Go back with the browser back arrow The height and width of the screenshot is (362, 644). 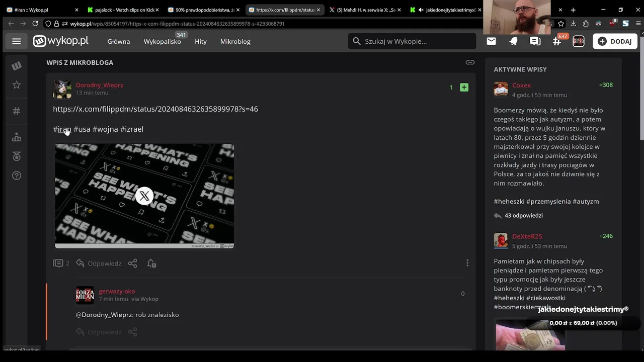point(11,24)
